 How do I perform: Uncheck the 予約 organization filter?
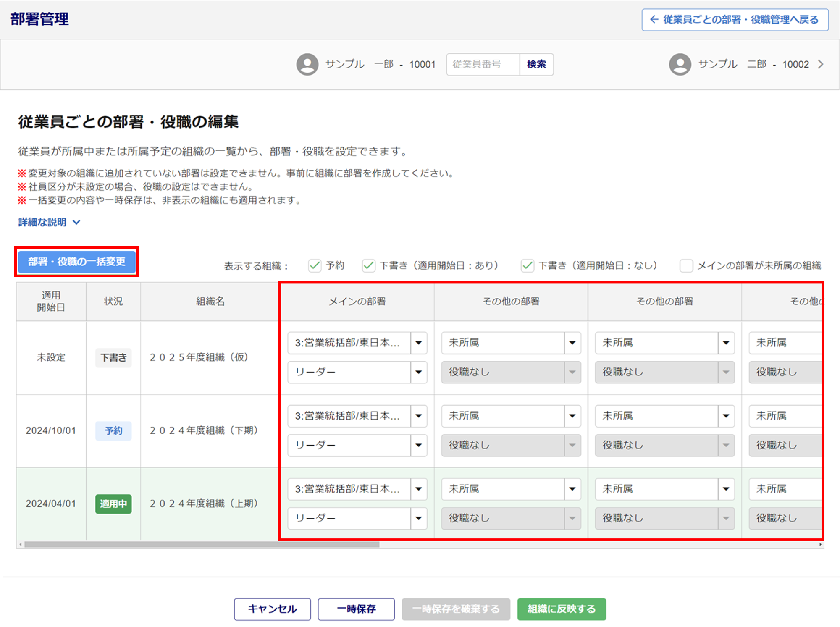[x=315, y=265]
